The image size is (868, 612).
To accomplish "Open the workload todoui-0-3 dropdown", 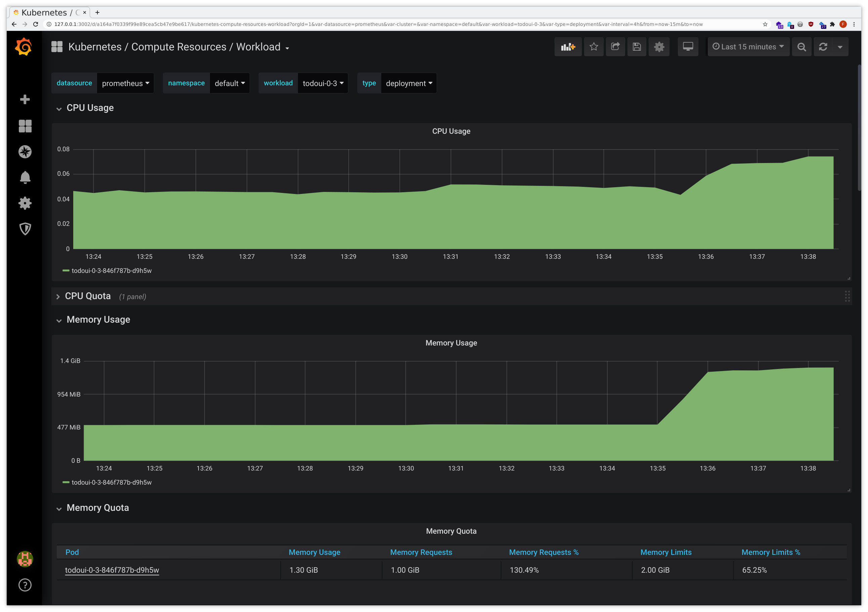I will click(322, 83).
